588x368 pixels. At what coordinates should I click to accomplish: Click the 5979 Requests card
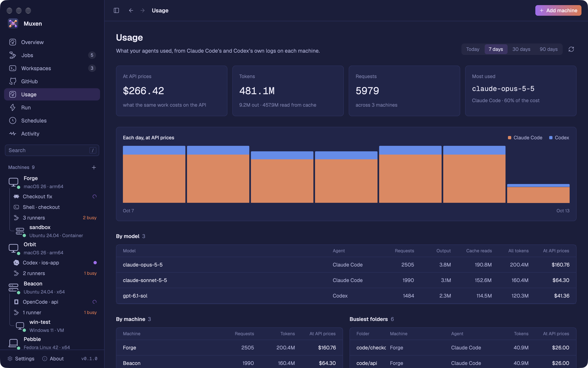tap(404, 91)
